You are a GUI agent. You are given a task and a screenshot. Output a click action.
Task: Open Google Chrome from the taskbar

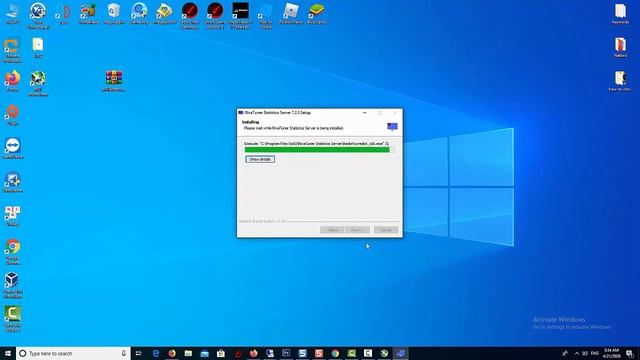coord(335,353)
